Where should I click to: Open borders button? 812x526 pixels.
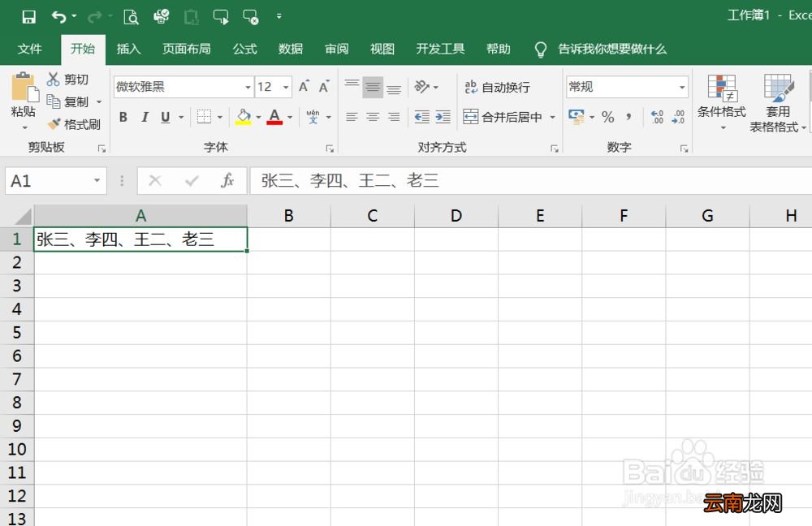pyautogui.click(x=204, y=117)
